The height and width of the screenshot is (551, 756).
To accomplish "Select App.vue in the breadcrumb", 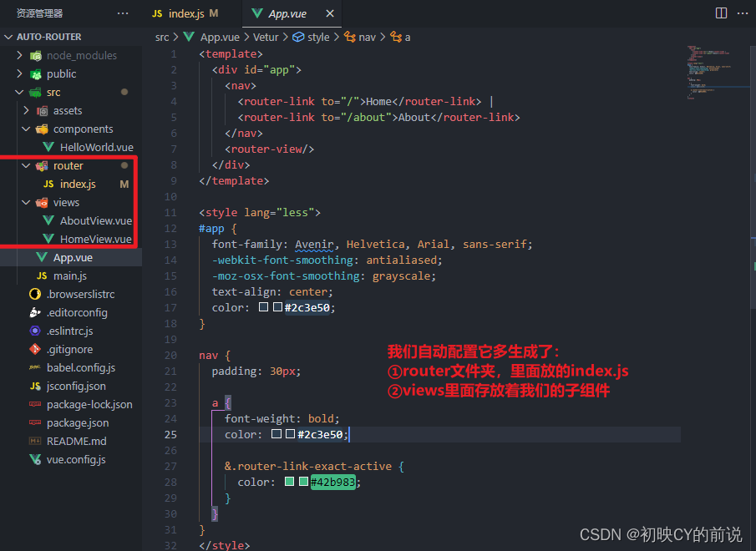I will coord(220,37).
